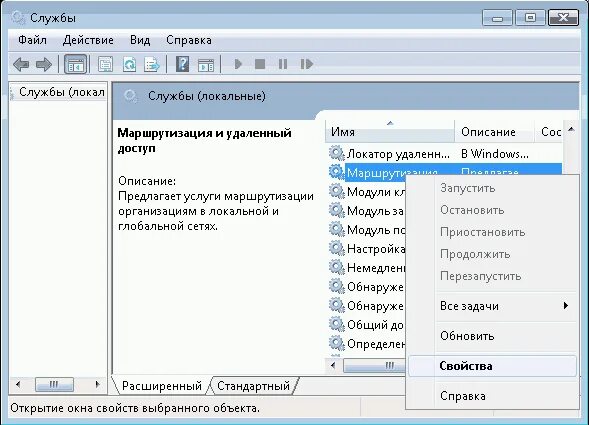Click the Forward arrow toolbar icon
589x425 pixels.
(x=44, y=64)
